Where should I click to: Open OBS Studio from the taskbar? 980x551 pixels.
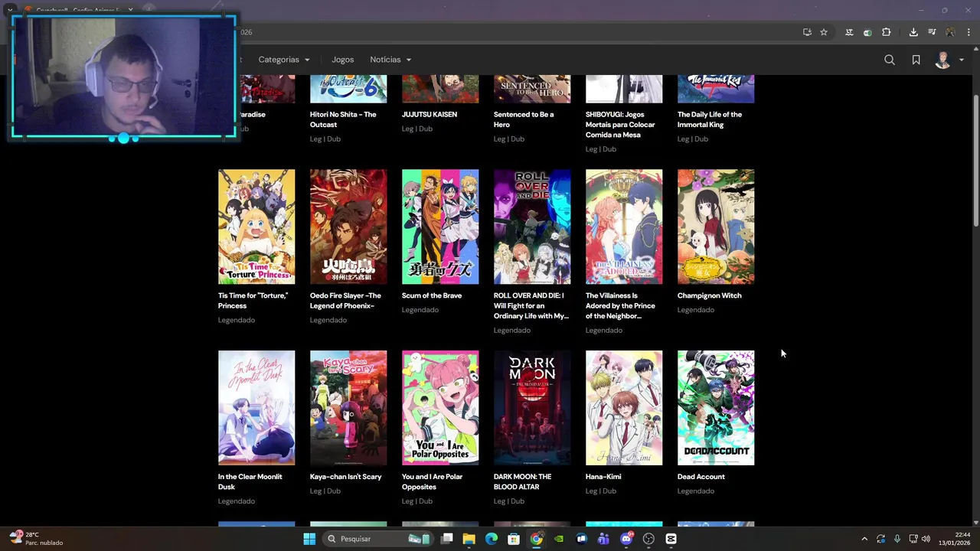[648, 539]
